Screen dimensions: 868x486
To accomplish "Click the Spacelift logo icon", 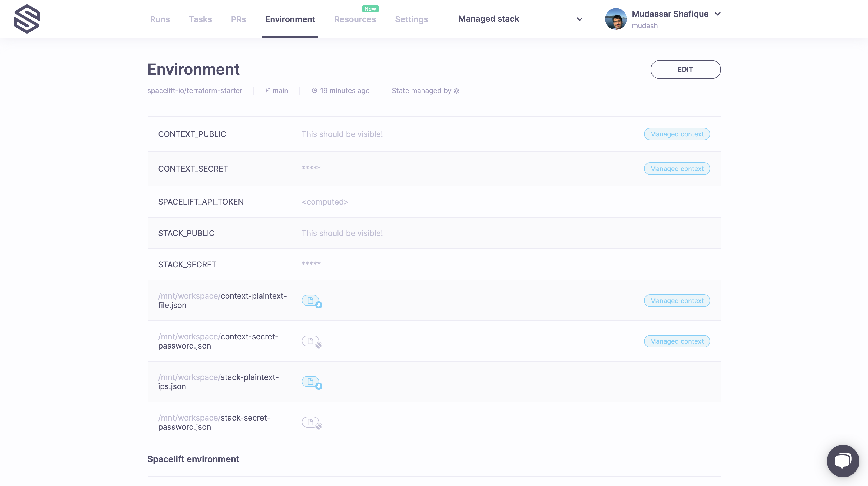I will pyautogui.click(x=27, y=19).
